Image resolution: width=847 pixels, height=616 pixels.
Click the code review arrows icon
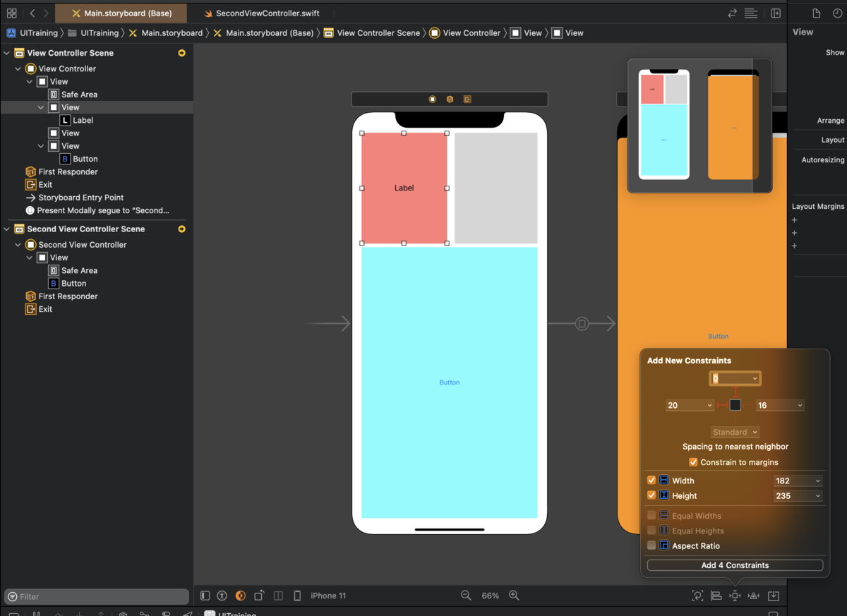click(733, 13)
